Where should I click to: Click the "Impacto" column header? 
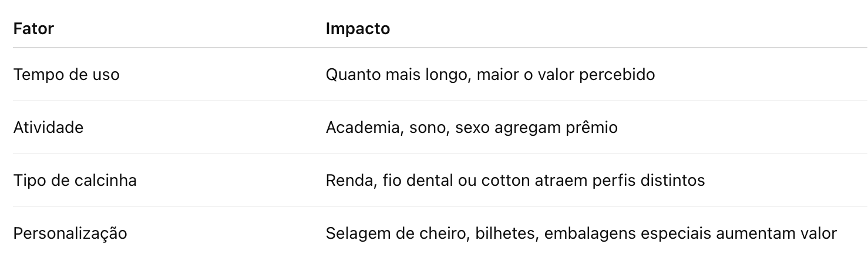point(358,29)
